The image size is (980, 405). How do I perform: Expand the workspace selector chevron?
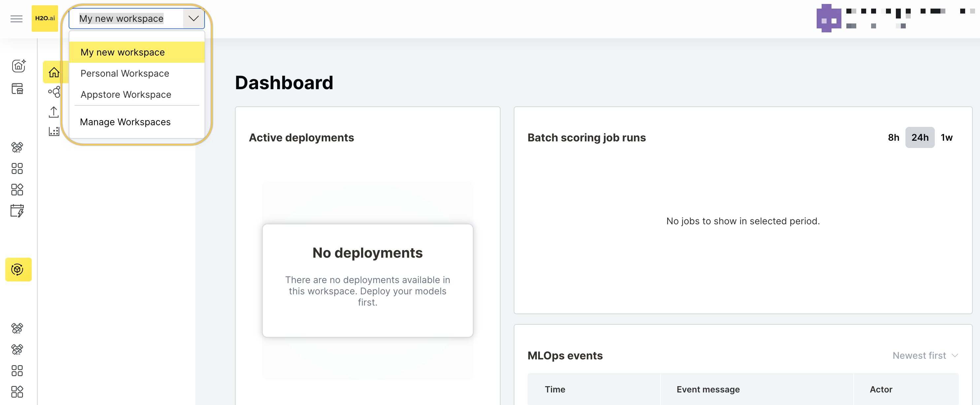[x=194, y=18]
